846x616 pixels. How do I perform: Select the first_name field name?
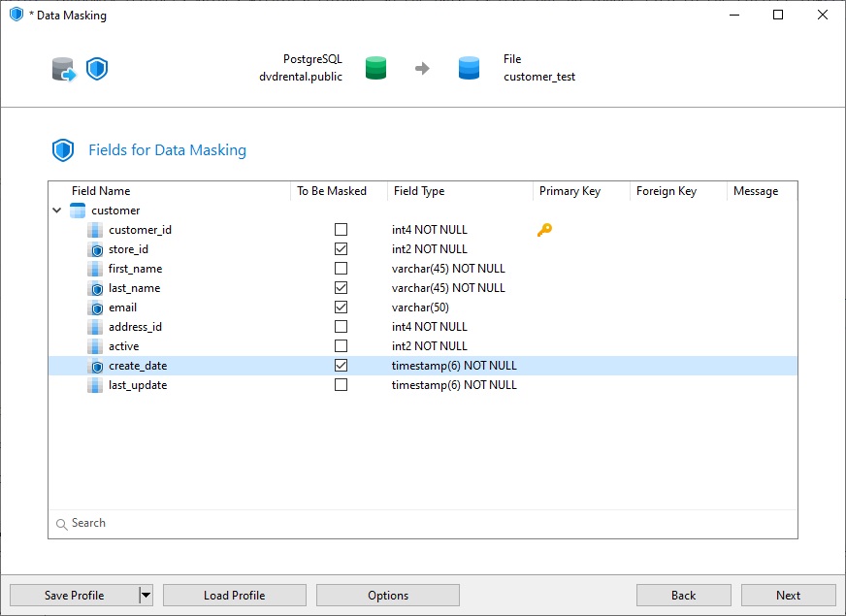coord(136,269)
